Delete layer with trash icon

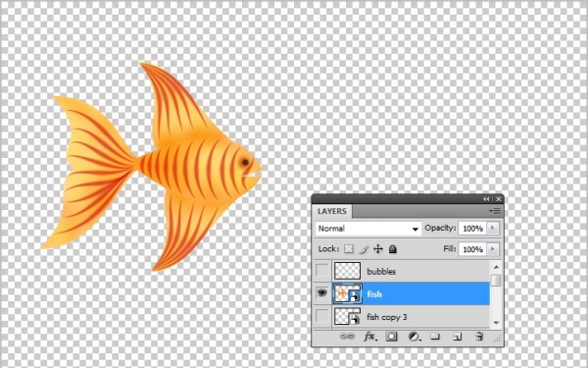pos(479,336)
